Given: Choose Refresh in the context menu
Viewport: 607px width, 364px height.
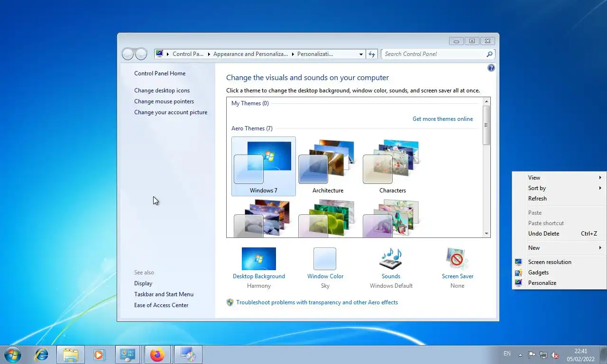Looking at the screenshot, I should [559, 199].
